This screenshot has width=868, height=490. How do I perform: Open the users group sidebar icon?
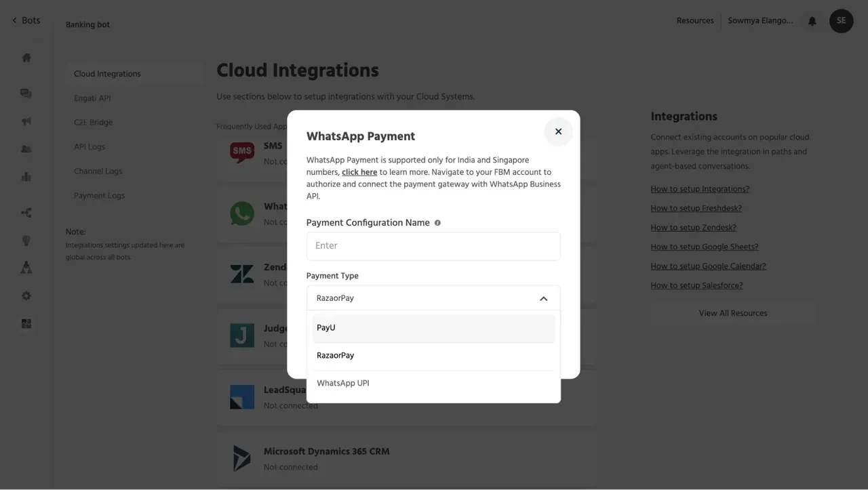point(26,149)
